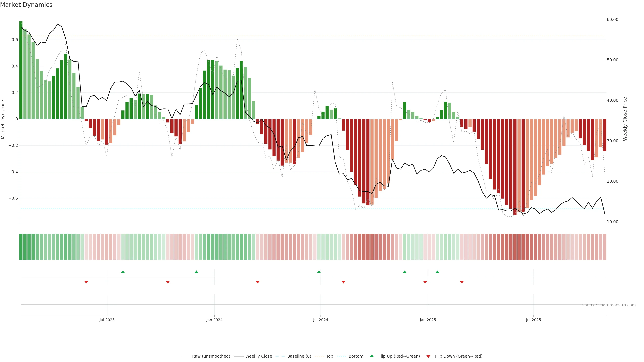The height and width of the screenshot is (362, 644).
Task: Hide the Top threshold line via the legend
Action: [x=330, y=356]
